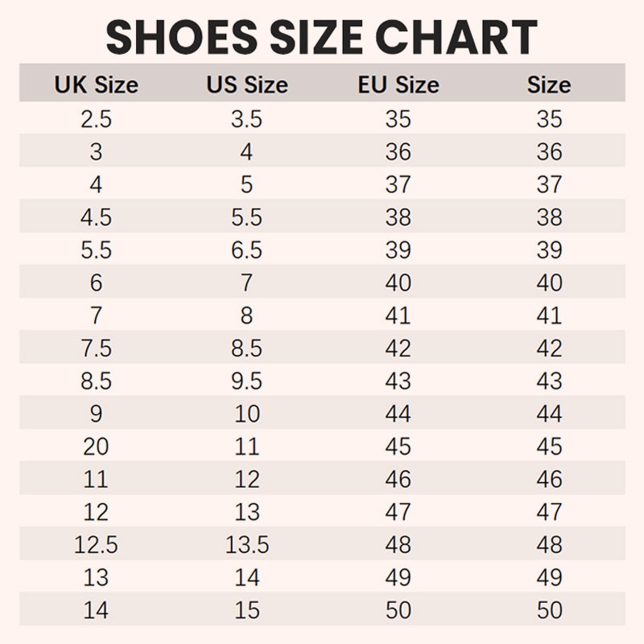Select US size 13.5 cell
Image resolution: width=644 pixels, height=644 pixels.
[x=246, y=544]
